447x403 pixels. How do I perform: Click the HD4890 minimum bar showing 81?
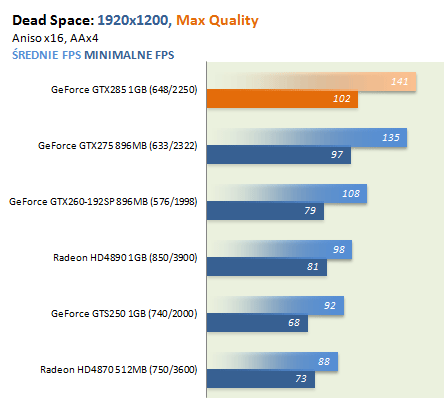tap(267, 267)
